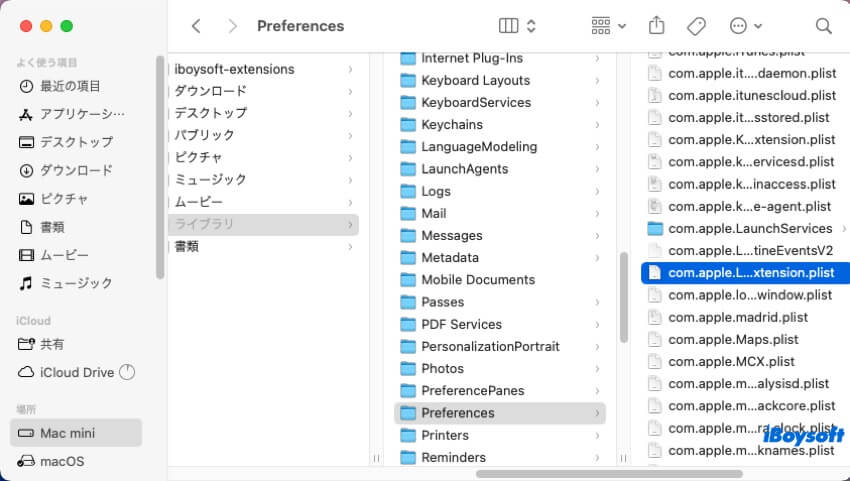Go back with the left chevron
850x481 pixels.
196,26
